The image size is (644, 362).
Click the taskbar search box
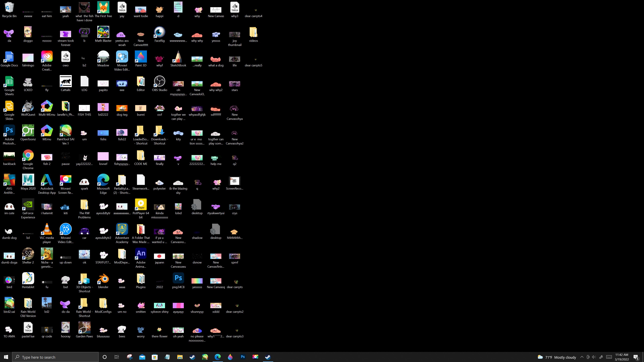click(x=56, y=357)
